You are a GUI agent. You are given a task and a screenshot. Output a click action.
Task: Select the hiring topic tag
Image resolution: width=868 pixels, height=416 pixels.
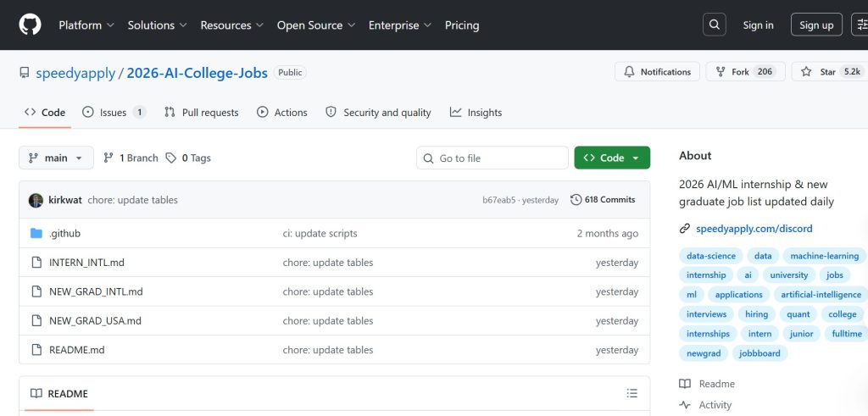[756, 314]
